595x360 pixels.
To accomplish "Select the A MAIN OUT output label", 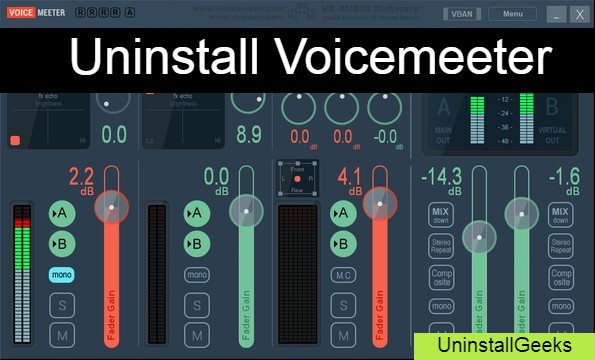I will (x=443, y=121).
